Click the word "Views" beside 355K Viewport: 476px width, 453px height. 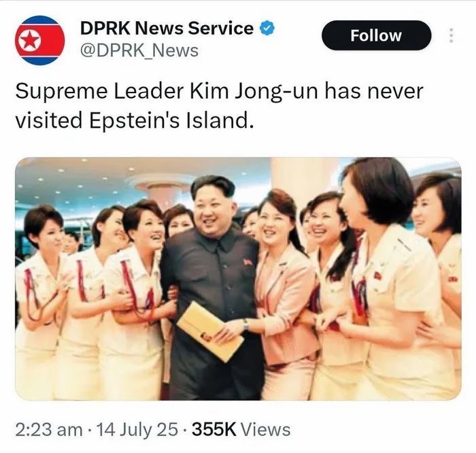coord(266,430)
